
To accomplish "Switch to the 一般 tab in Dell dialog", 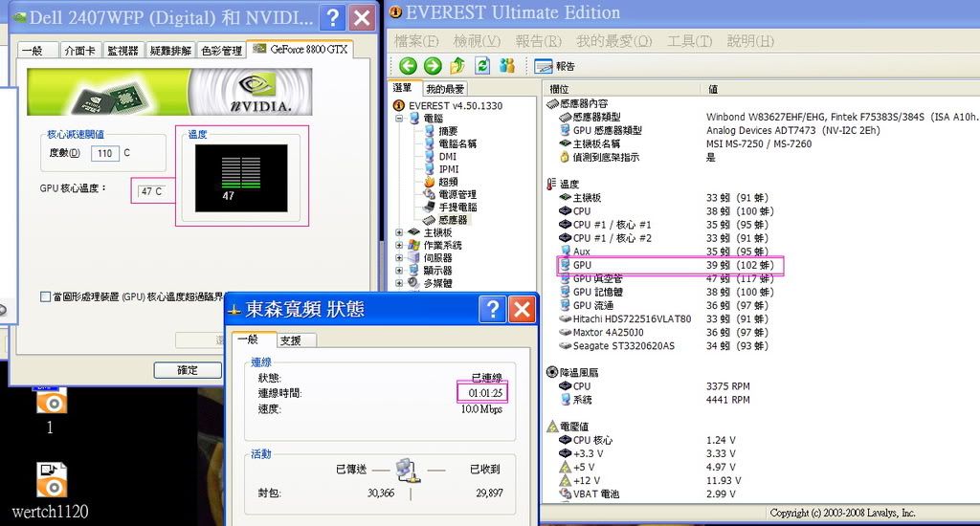I will coord(37,50).
